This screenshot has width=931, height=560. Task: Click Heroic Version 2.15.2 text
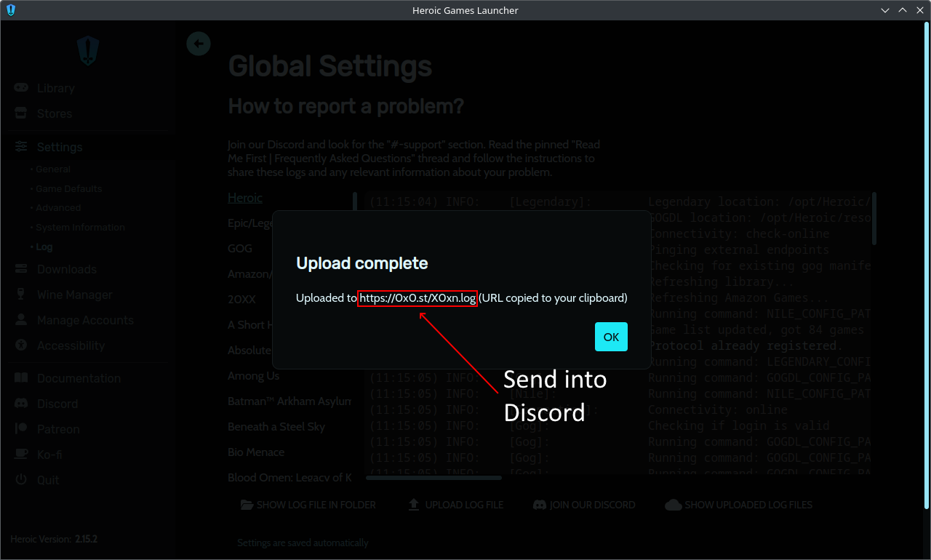pos(54,540)
